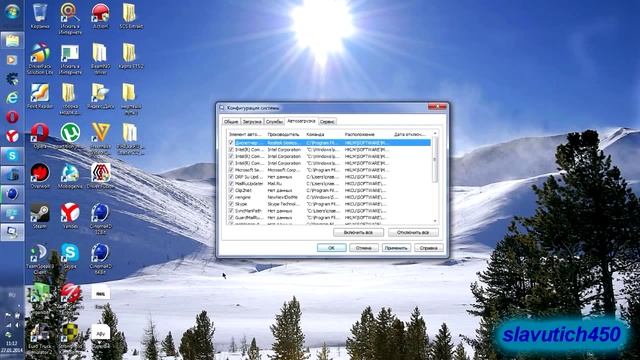The height and width of the screenshot is (360, 640).
Task: Open Opera pinned in the taskbar
Action: (x=12, y=117)
